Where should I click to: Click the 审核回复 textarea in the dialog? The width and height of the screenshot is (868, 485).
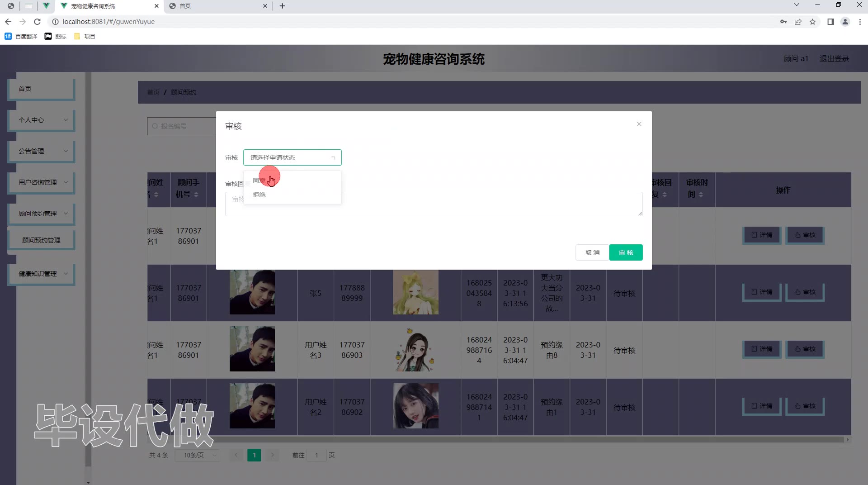[x=434, y=204]
